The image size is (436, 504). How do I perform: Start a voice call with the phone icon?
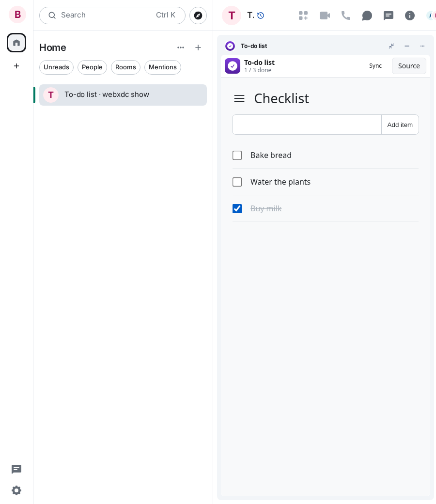[x=346, y=16]
